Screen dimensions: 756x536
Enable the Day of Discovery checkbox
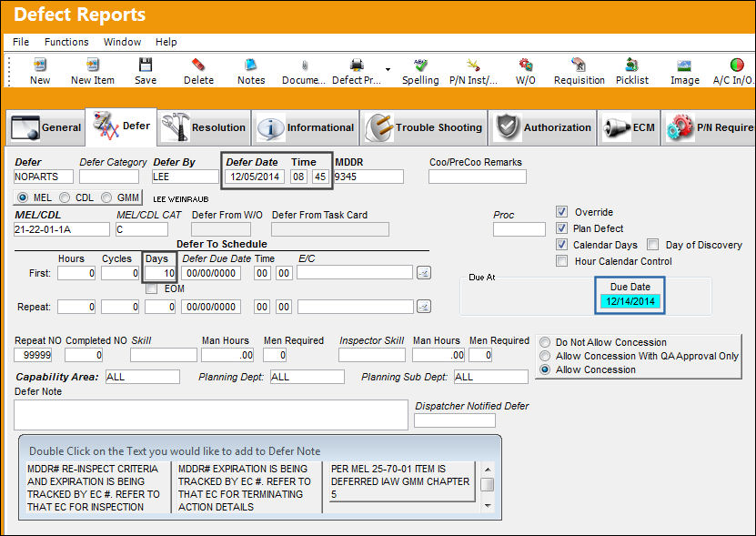(653, 245)
